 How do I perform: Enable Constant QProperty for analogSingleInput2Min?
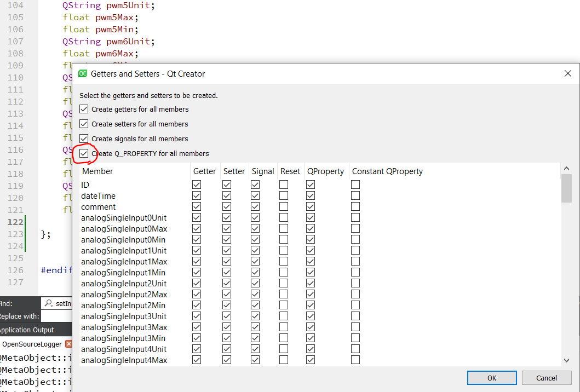pyautogui.click(x=355, y=305)
